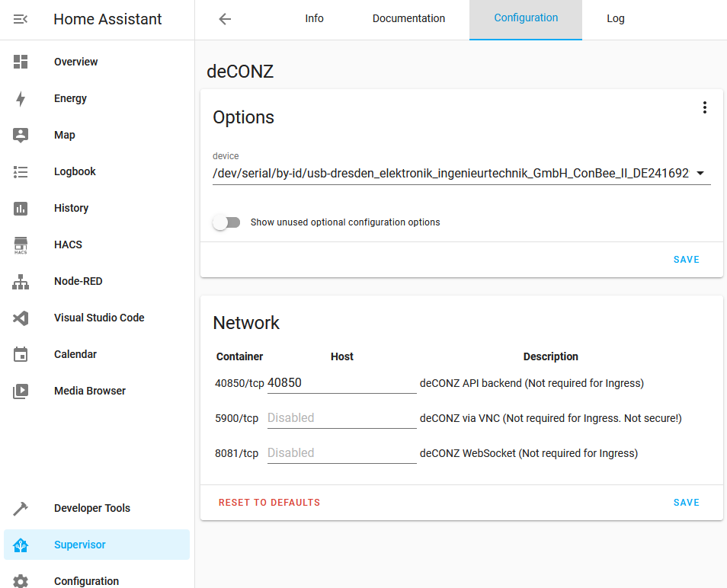
Task: Open Developer Tools from the sidebar
Action: [97, 508]
